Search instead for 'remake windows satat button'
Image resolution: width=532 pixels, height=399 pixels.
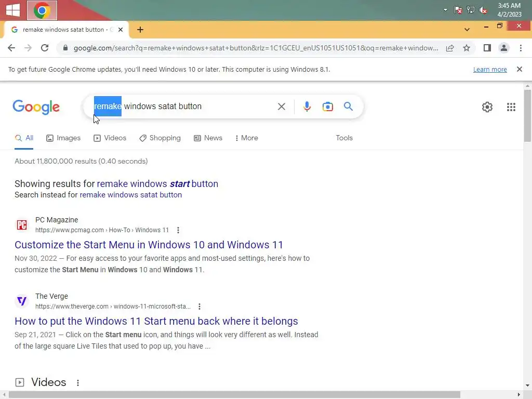[130, 195]
